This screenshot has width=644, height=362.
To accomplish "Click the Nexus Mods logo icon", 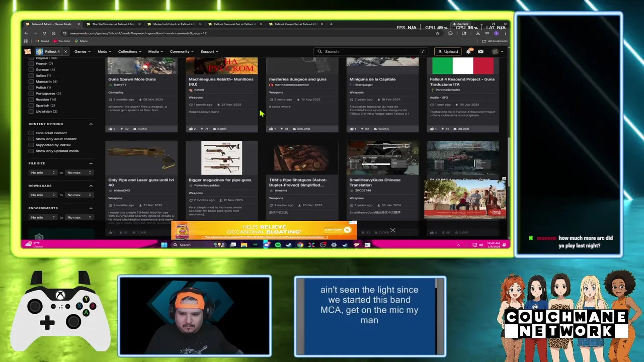I will [x=28, y=51].
